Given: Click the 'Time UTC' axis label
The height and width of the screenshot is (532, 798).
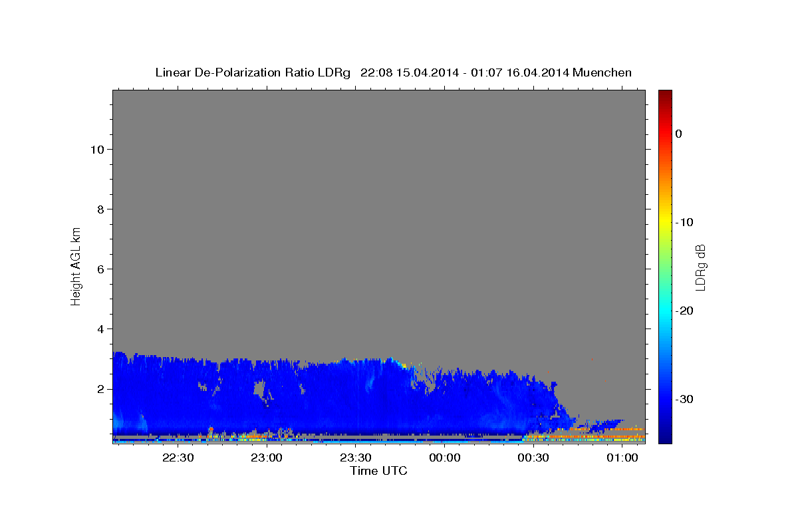Looking at the screenshot, I should 378,471.
